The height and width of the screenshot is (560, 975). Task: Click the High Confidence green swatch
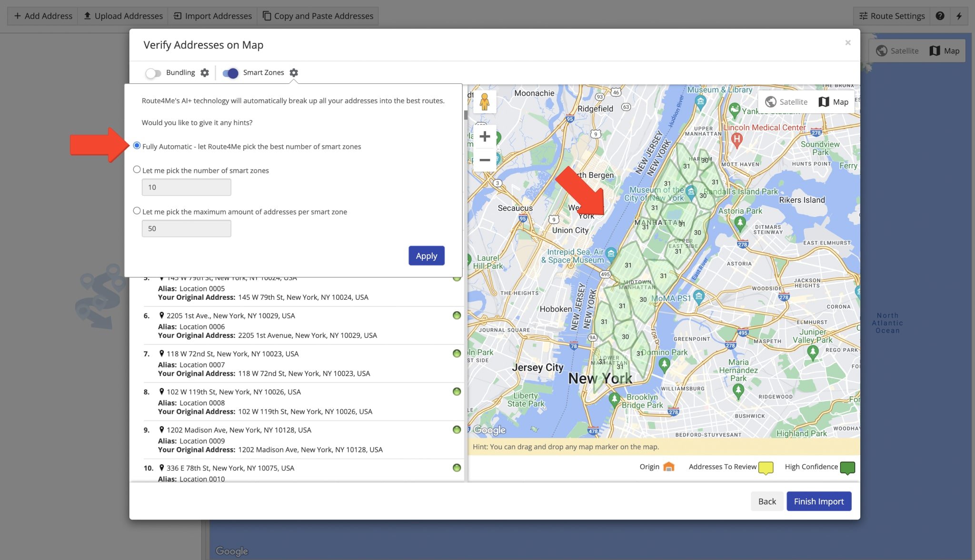click(x=847, y=468)
